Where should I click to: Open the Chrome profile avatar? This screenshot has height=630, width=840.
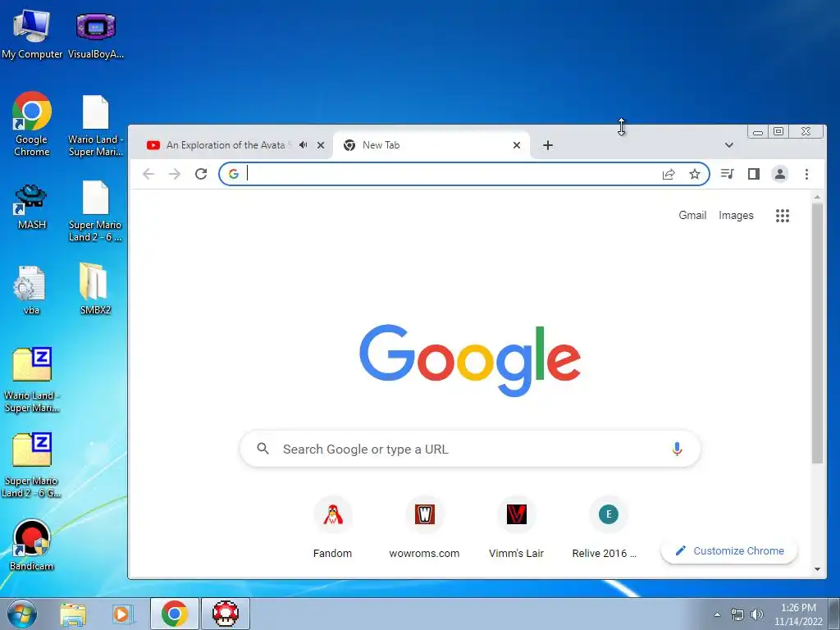click(780, 174)
